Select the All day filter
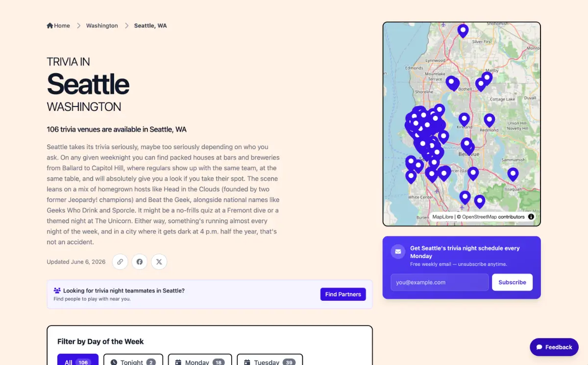Image resolution: width=588 pixels, height=365 pixels. (78, 360)
